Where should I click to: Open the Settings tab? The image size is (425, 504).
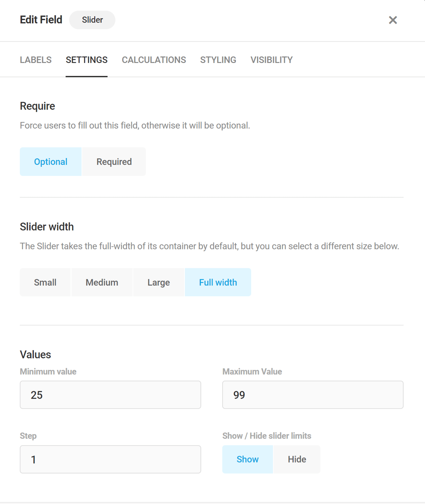coord(86,60)
